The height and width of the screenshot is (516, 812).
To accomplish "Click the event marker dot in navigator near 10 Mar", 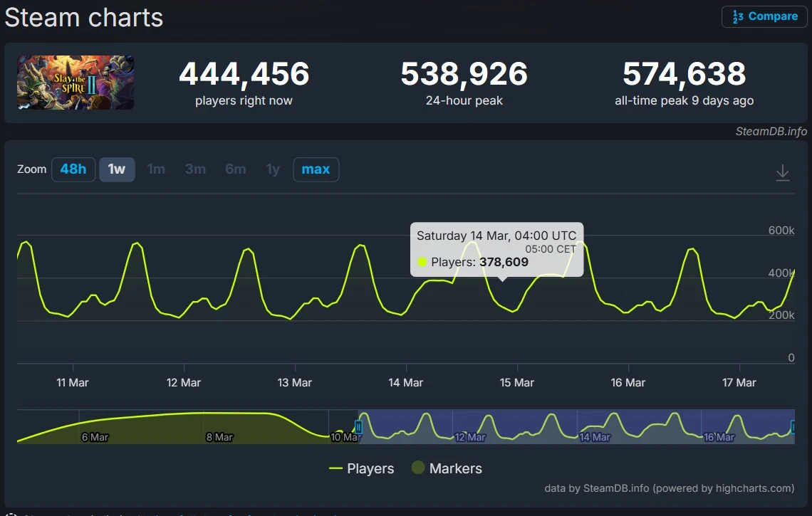I will pos(339,433).
